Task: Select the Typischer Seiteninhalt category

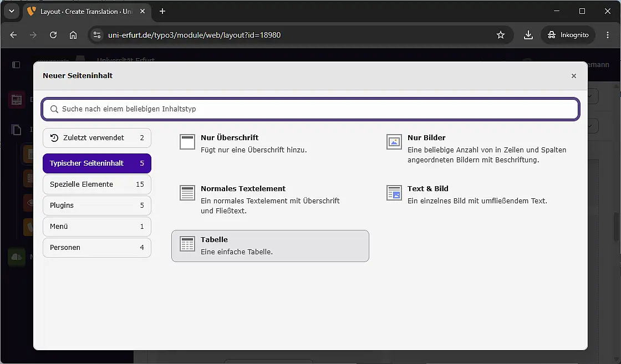Action: point(97,163)
